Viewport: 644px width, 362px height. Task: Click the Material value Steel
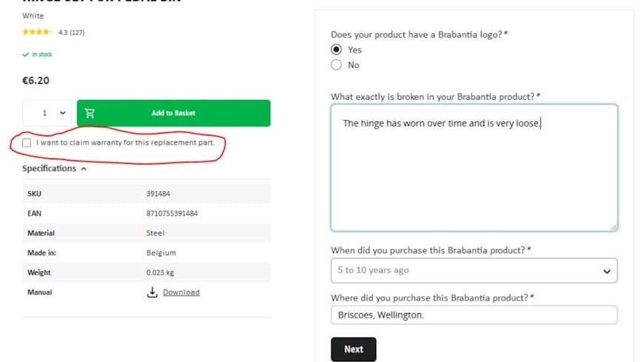point(155,233)
